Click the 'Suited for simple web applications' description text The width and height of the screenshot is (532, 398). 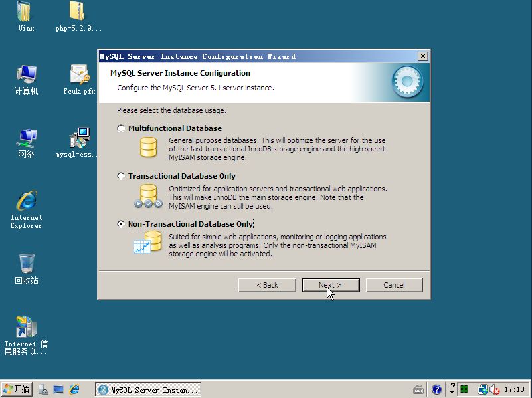[278, 245]
